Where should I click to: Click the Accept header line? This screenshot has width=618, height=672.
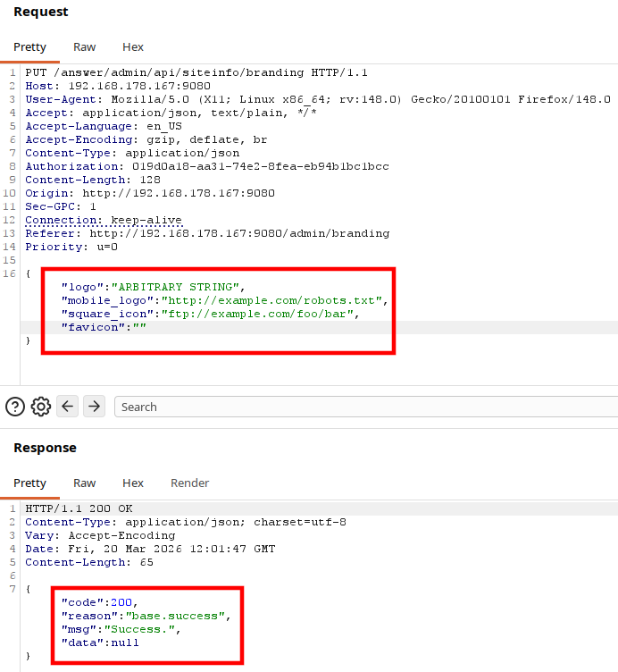[x=171, y=113]
